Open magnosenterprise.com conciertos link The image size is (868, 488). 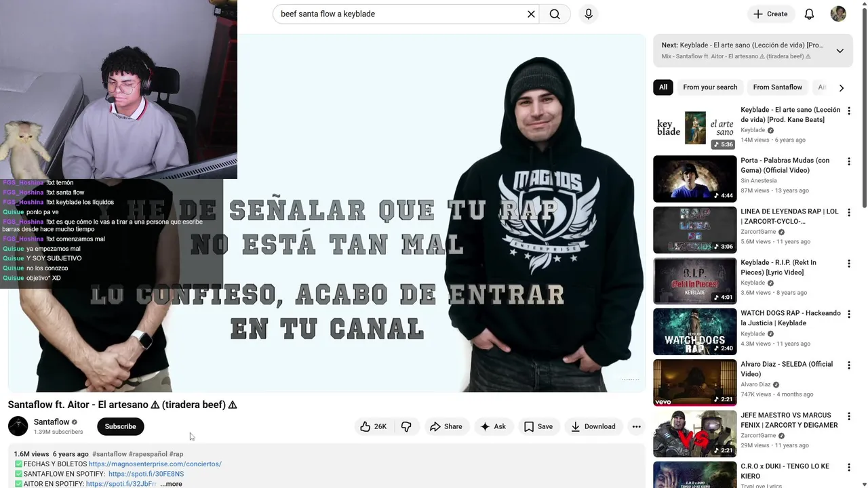pyautogui.click(x=155, y=464)
